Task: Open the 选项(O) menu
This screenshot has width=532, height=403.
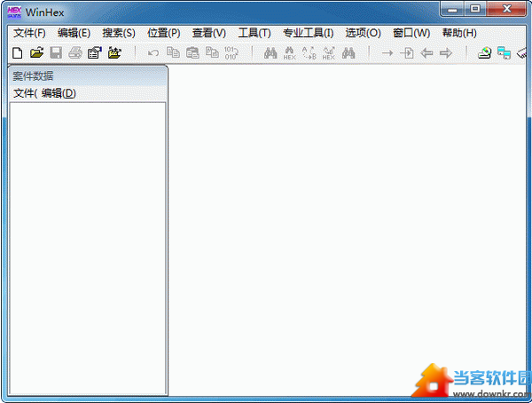Action: click(x=363, y=33)
